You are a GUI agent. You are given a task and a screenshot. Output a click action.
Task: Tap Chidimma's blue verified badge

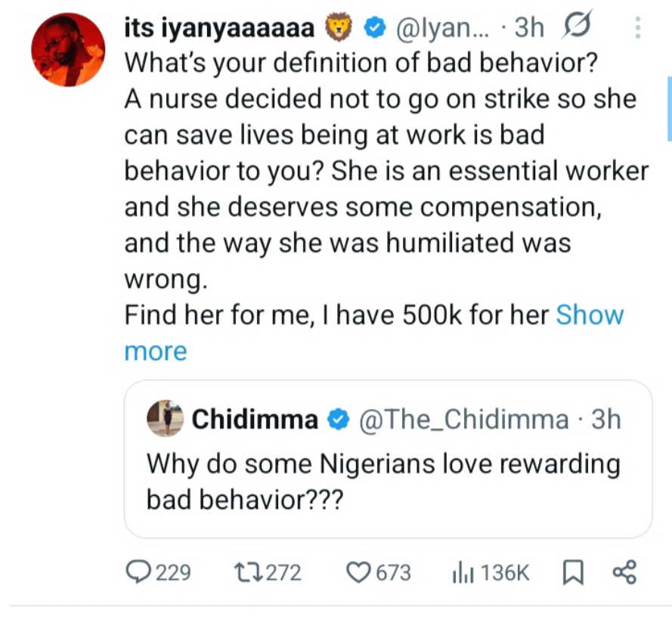(x=336, y=420)
